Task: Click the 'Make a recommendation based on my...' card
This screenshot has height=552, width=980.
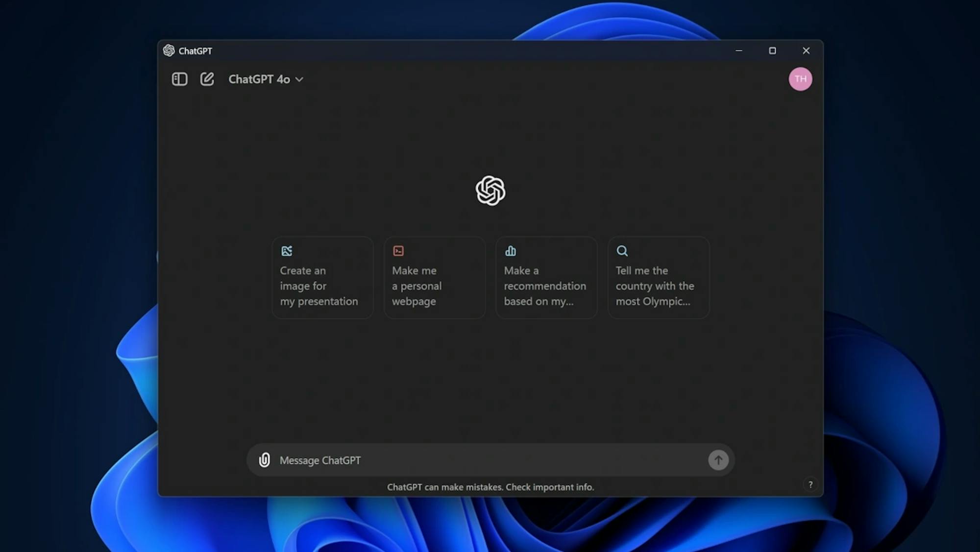Action: pyautogui.click(x=546, y=277)
